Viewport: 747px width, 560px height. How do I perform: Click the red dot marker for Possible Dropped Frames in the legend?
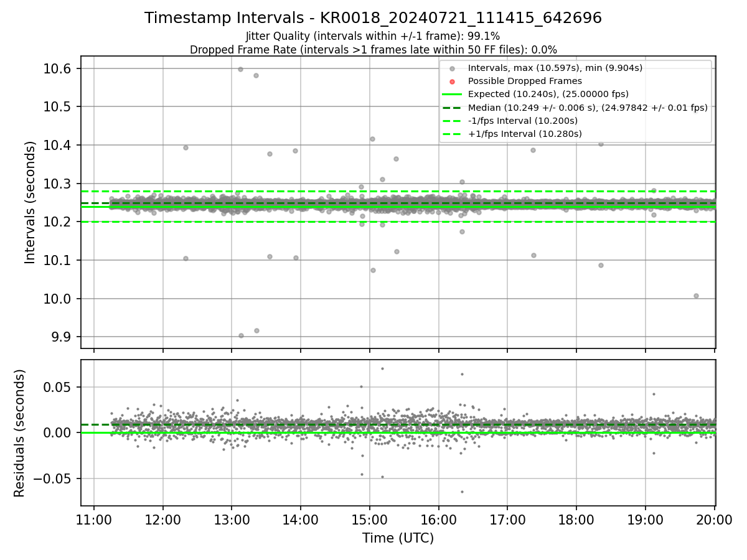click(x=453, y=82)
